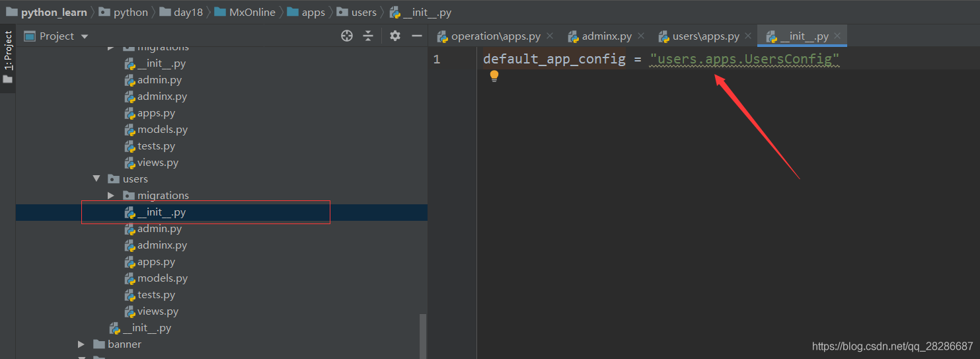Open models.py under users folder

pos(162,278)
